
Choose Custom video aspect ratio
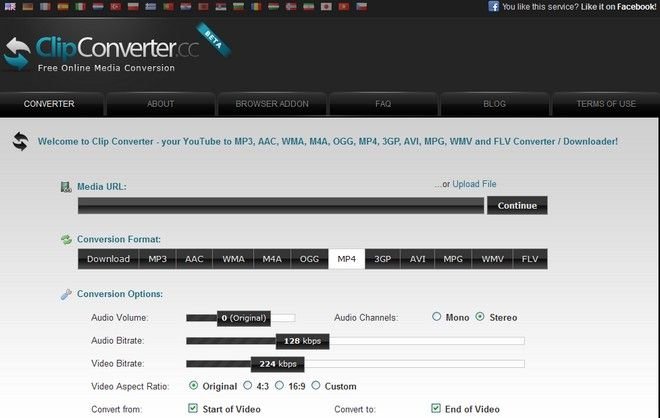(316, 385)
